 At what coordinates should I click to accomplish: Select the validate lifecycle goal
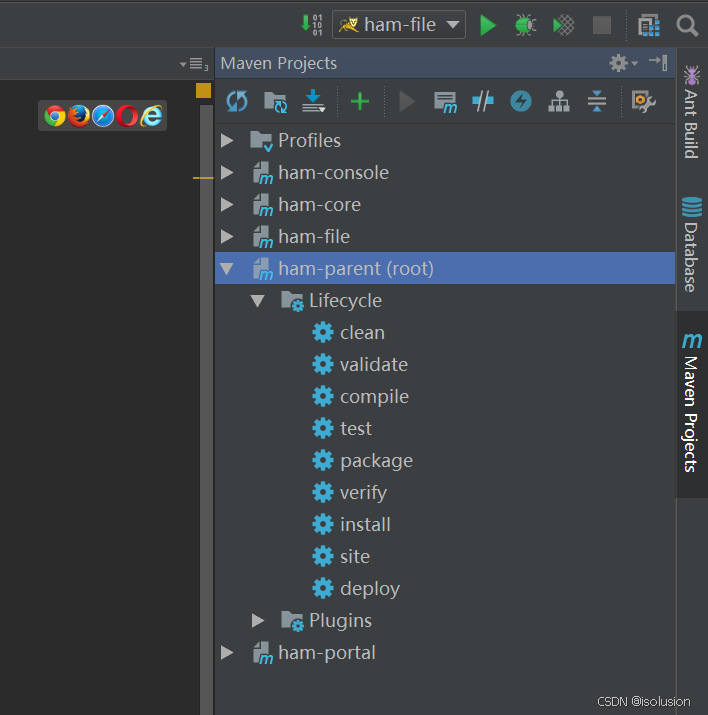click(x=360, y=364)
